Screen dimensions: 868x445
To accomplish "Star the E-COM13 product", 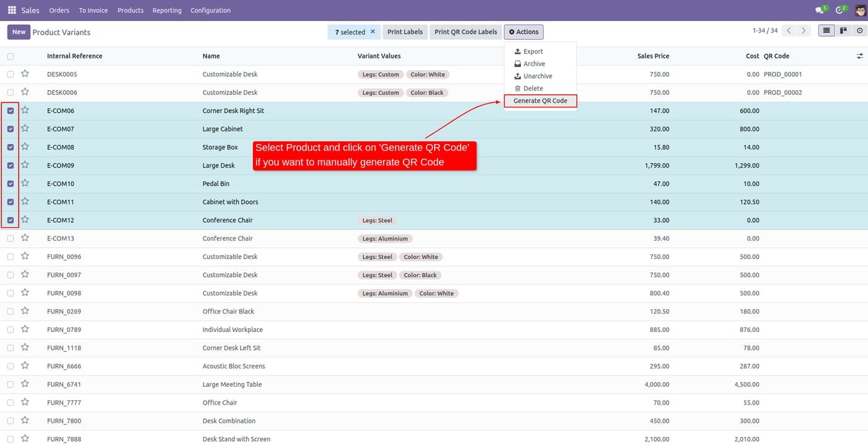I will pos(25,238).
